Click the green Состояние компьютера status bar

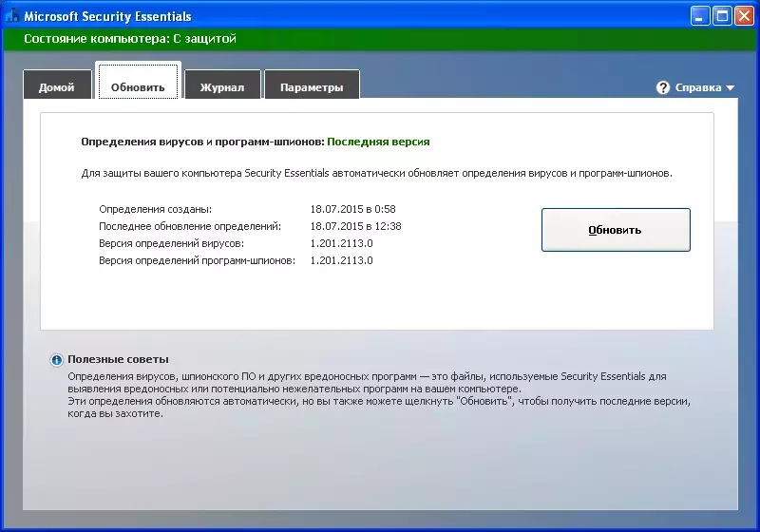click(x=379, y=39)
